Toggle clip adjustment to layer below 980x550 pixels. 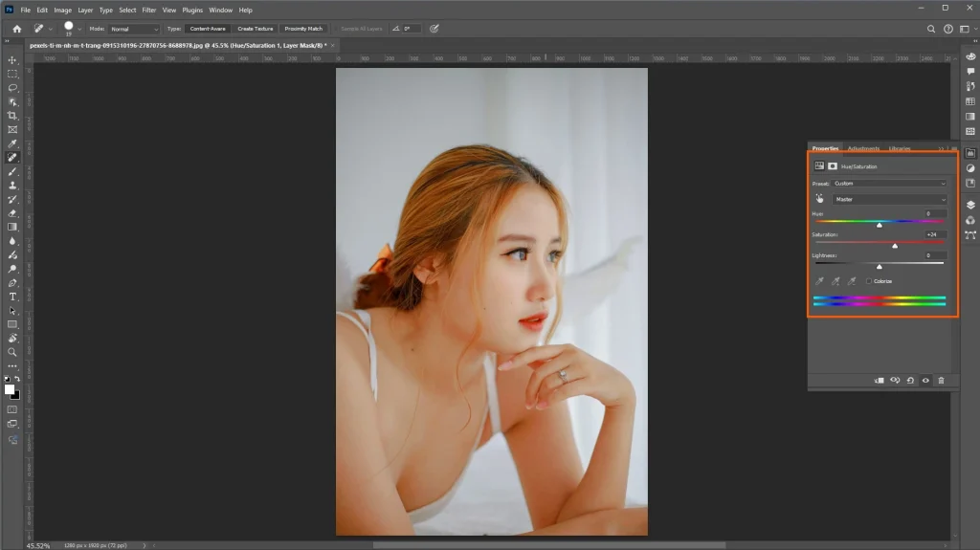point(880,381)
